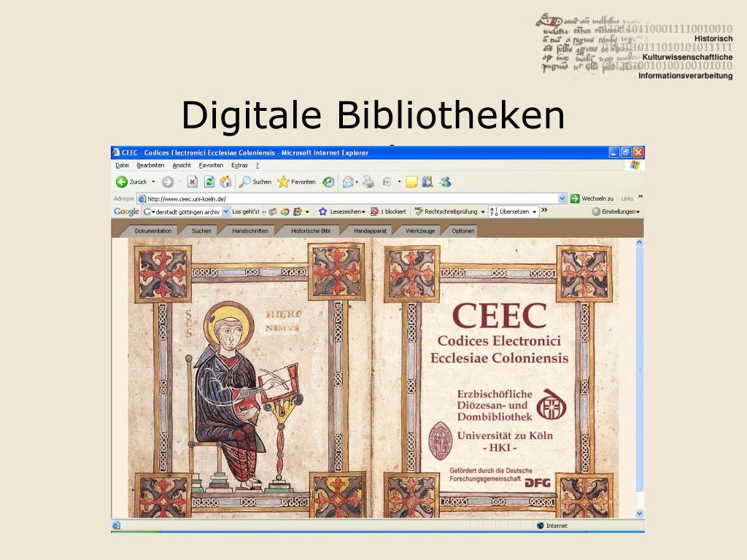Expand Google toolbar overflow chevron
Image resolution: width=747 pixels, height=560 pixels.
[x=544, y=209]
